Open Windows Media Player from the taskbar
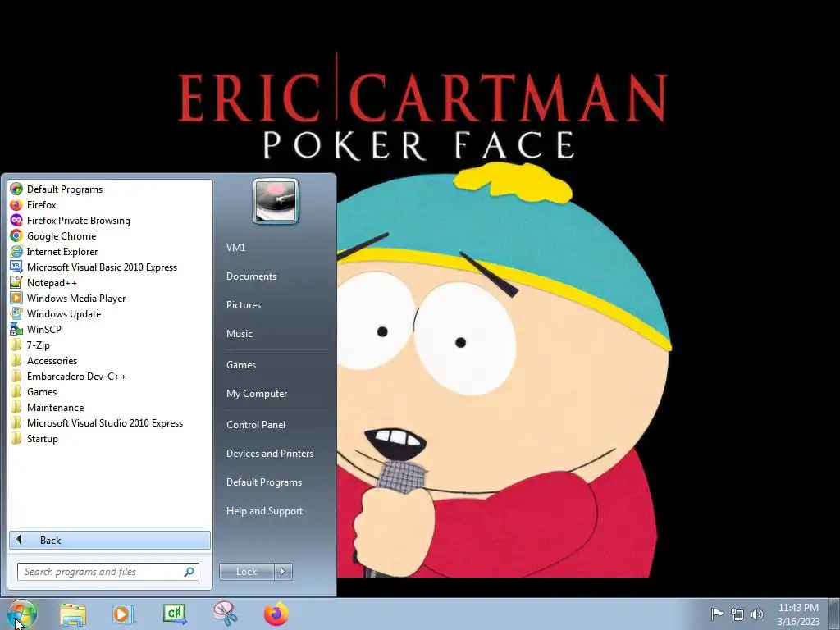Viewport: 840px width, 630px height. (x=123, y=614)
